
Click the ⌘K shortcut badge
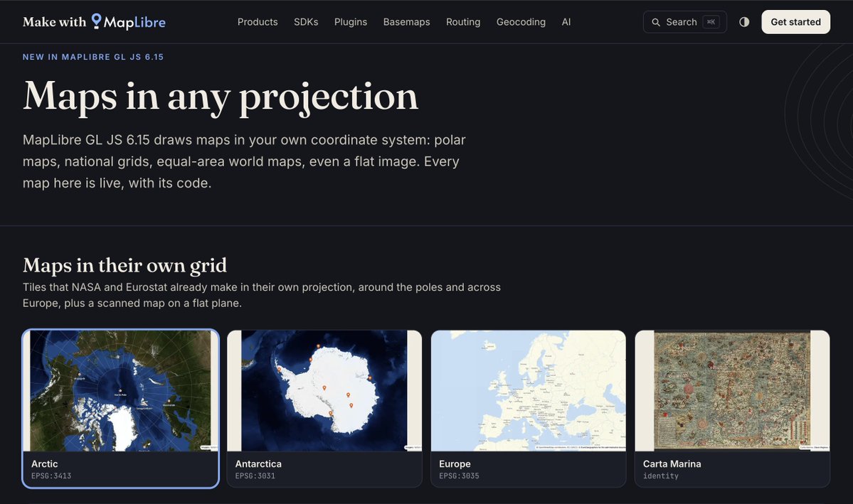[x=711, y=22]
